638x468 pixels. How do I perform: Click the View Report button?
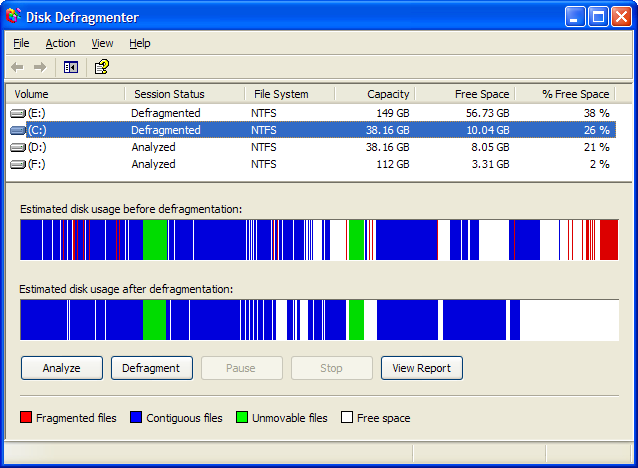422,368
